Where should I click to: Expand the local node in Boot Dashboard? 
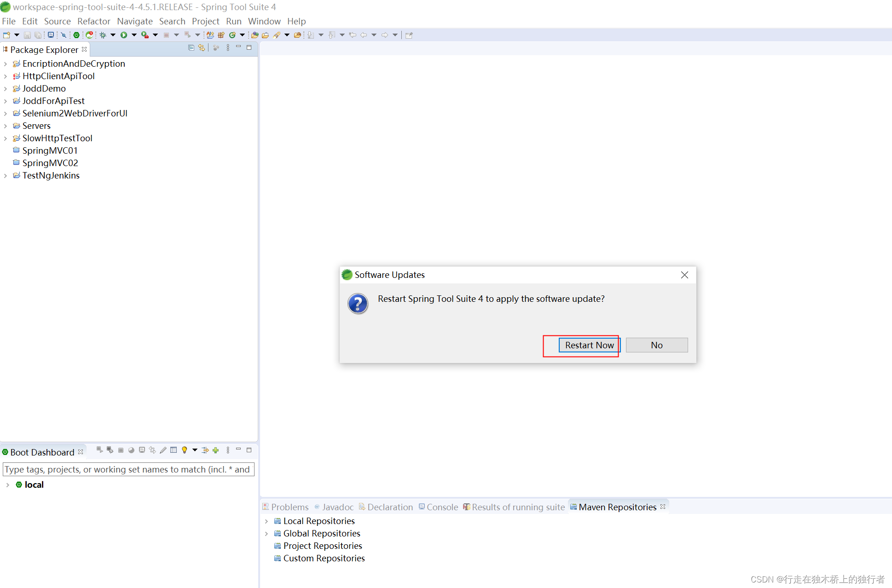click(6, 484)
